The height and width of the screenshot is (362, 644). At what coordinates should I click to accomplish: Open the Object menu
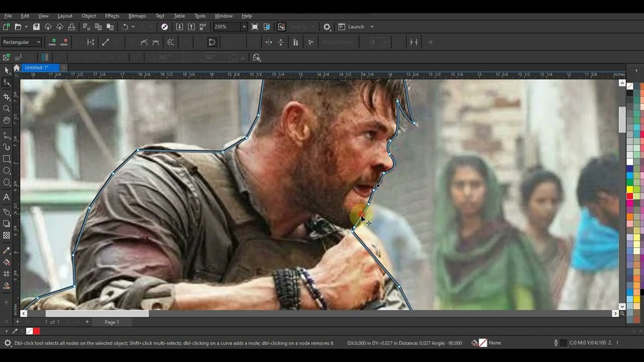pyautogui.click(x=89, y=16)
